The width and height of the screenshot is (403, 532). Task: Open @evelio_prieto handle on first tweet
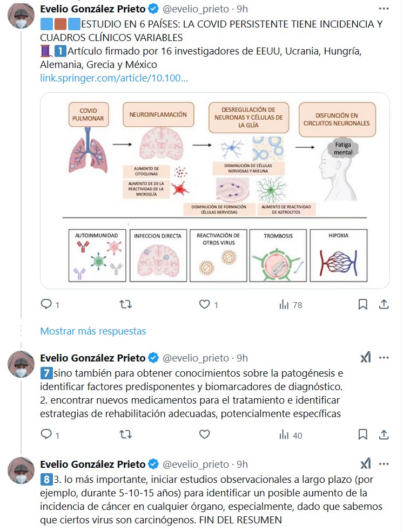196,9
